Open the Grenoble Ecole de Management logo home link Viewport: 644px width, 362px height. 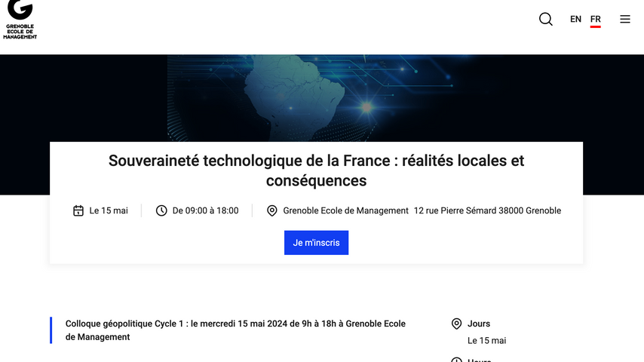point(20,20)
